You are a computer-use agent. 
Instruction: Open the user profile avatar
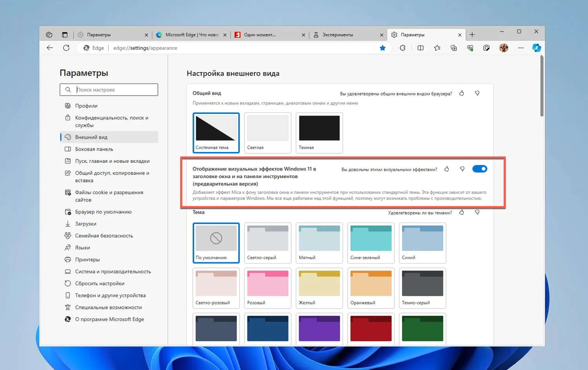[x=504, y=48]
